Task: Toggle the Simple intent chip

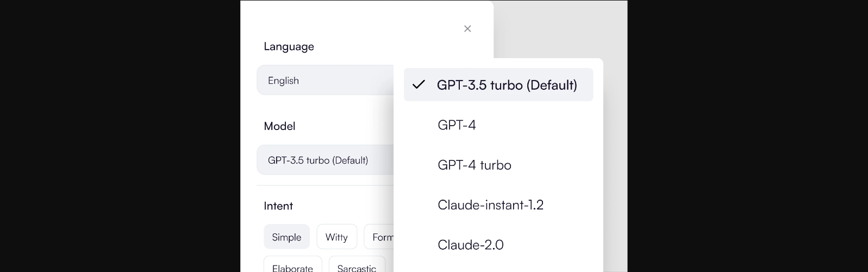Action: (286, 237)
